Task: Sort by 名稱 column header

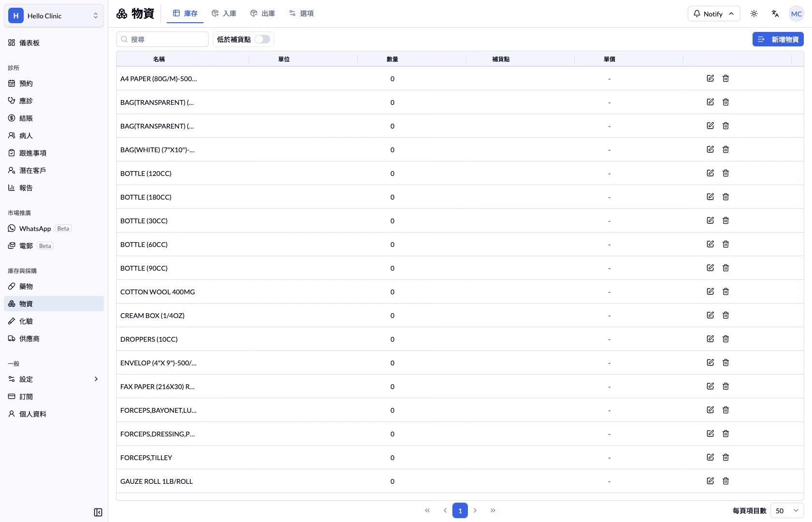Action: pos(159,59)
